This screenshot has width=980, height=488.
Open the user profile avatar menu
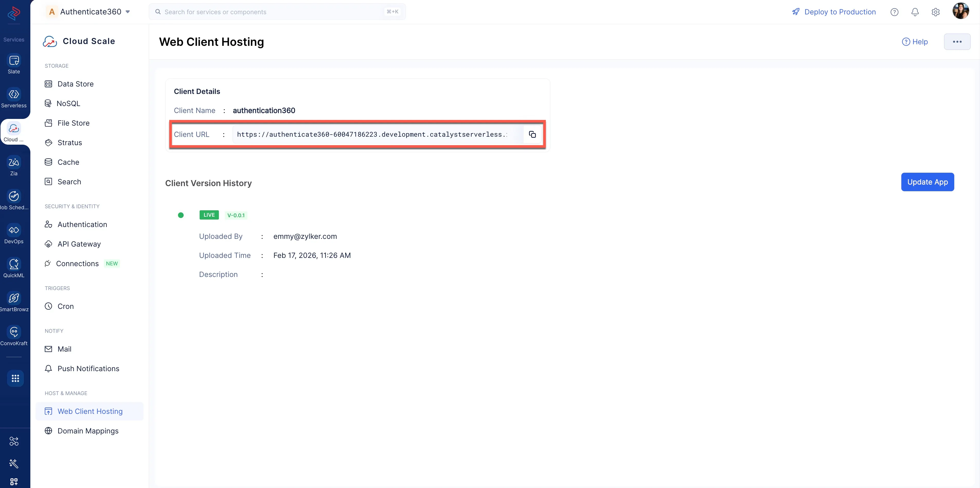960,11
